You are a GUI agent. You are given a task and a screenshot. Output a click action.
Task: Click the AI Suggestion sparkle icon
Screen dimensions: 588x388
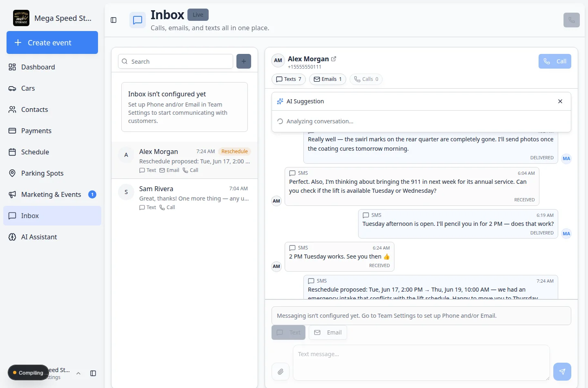point(280,101)
